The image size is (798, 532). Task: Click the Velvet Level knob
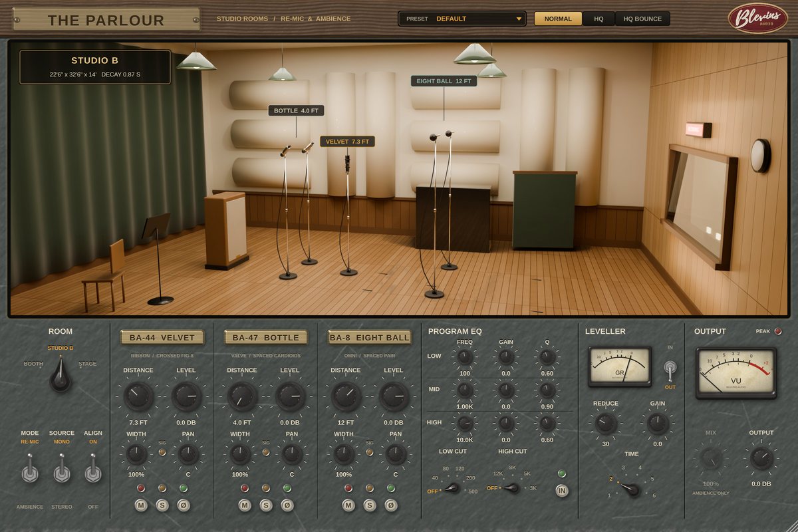coord(186,396)
